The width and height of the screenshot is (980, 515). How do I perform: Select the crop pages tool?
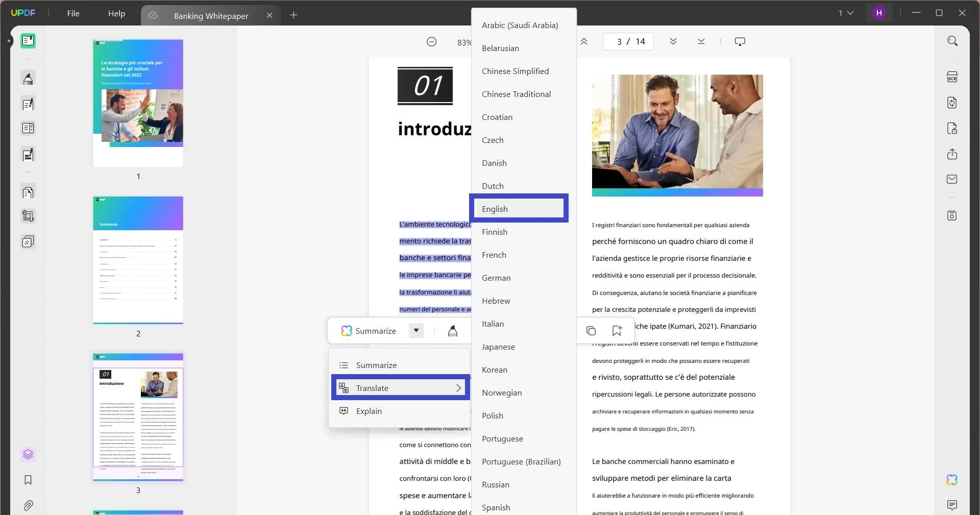pos(28,215)
